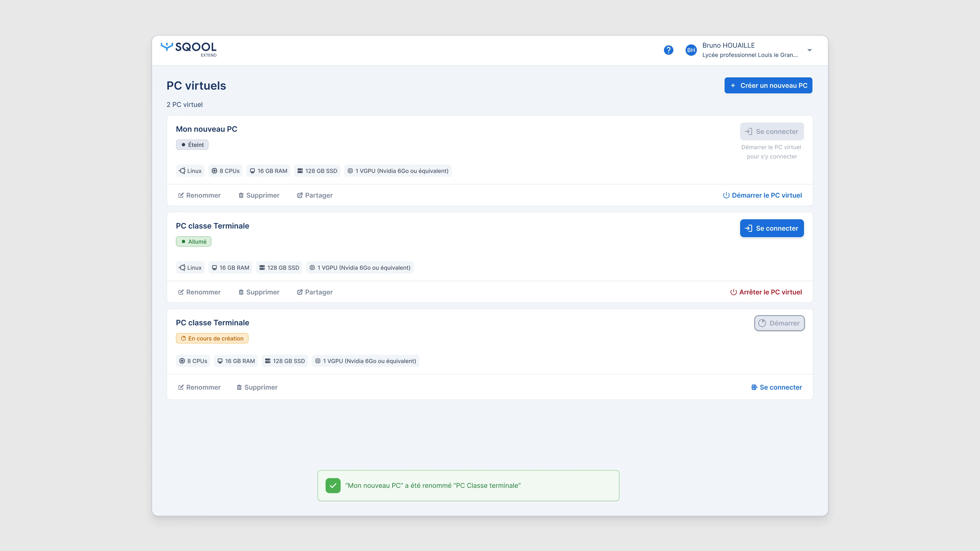Click the trash icon to delete Mon nouveau PC
The width and height of the screenshot is (980, 551).
point(241,195)
